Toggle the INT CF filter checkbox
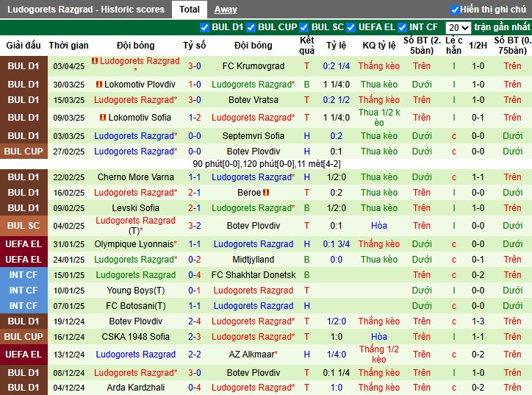 [x=402, y=27]
